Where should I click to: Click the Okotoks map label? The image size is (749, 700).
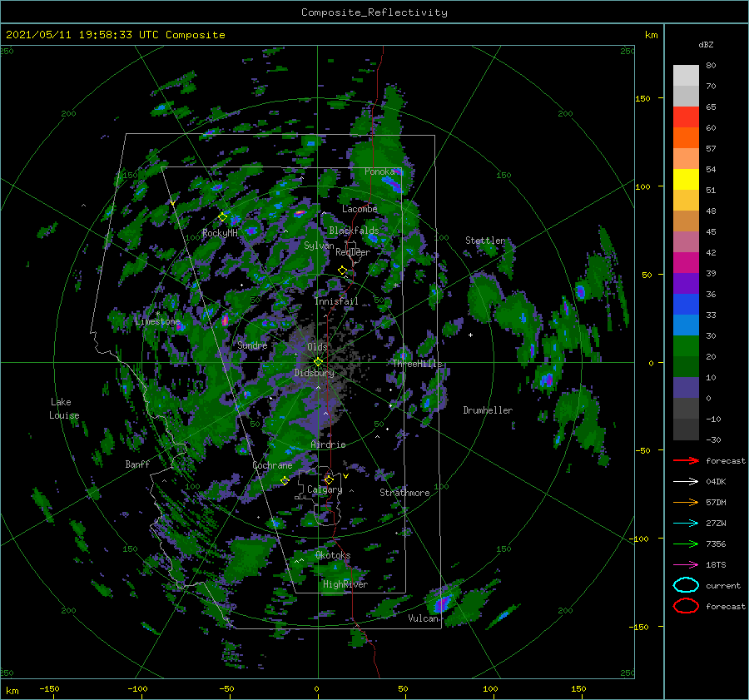[333, 555]
